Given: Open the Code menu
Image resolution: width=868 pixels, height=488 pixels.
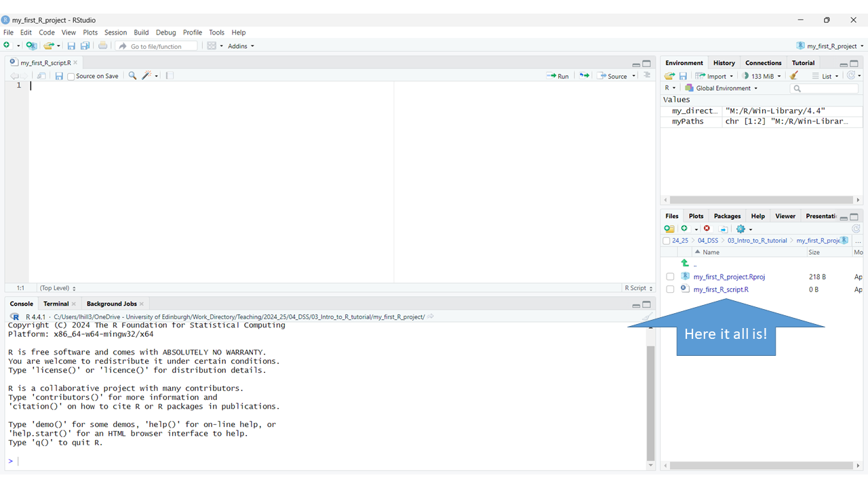Looking at the screenshot, I should pyautogui.click(x=47, y=33).
